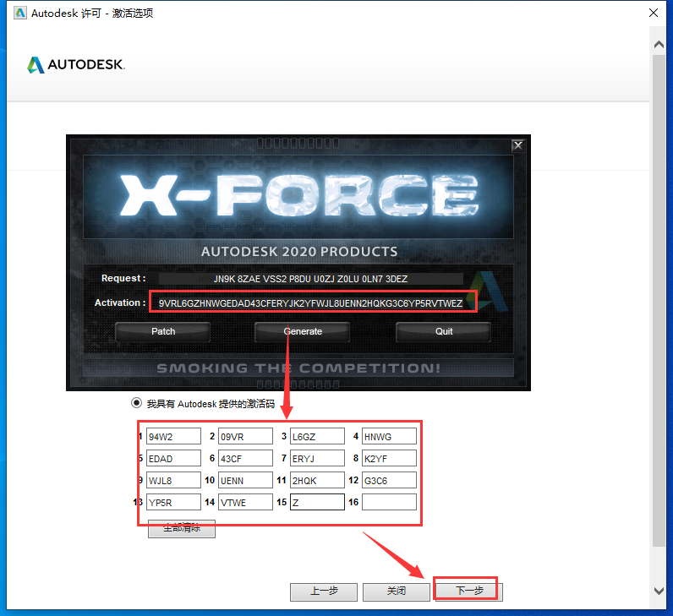673x616 pixels.
Task: Proceed with the 下一步 button
Action: [468, 591]
